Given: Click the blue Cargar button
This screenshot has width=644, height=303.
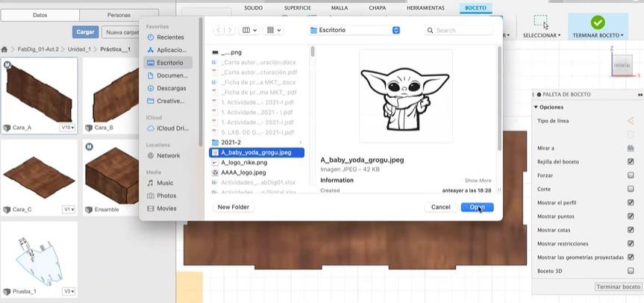Looking at the screenshot, I should tap(85, 32).
